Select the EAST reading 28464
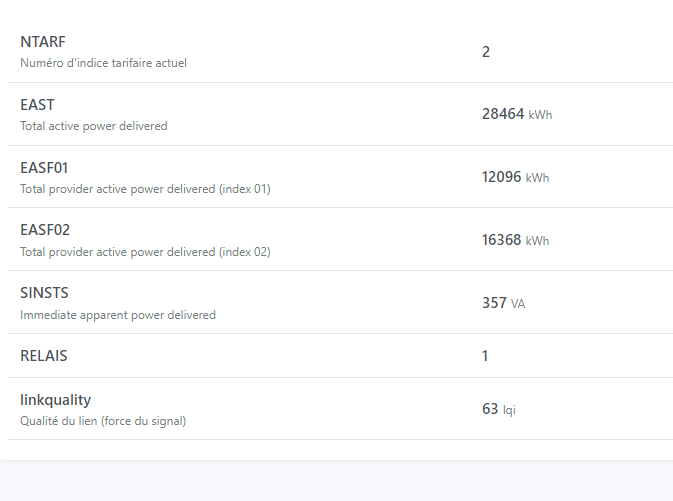 [x=503, y=114]
